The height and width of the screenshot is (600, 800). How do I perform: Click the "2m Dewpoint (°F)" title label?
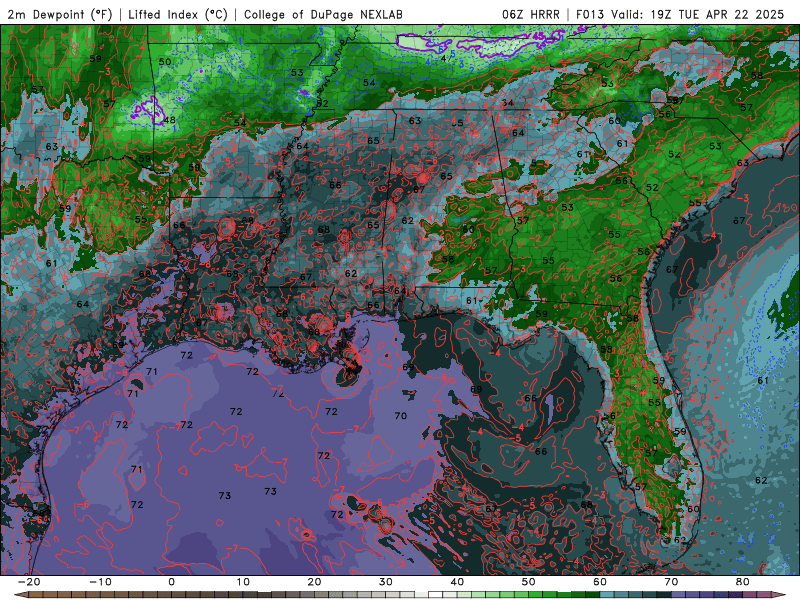59,14
